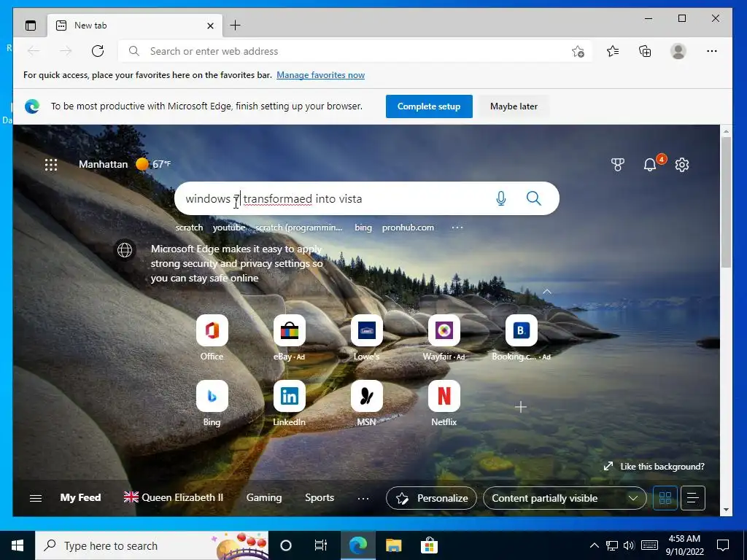Select the Sports tab

click(x=320, y=497)
